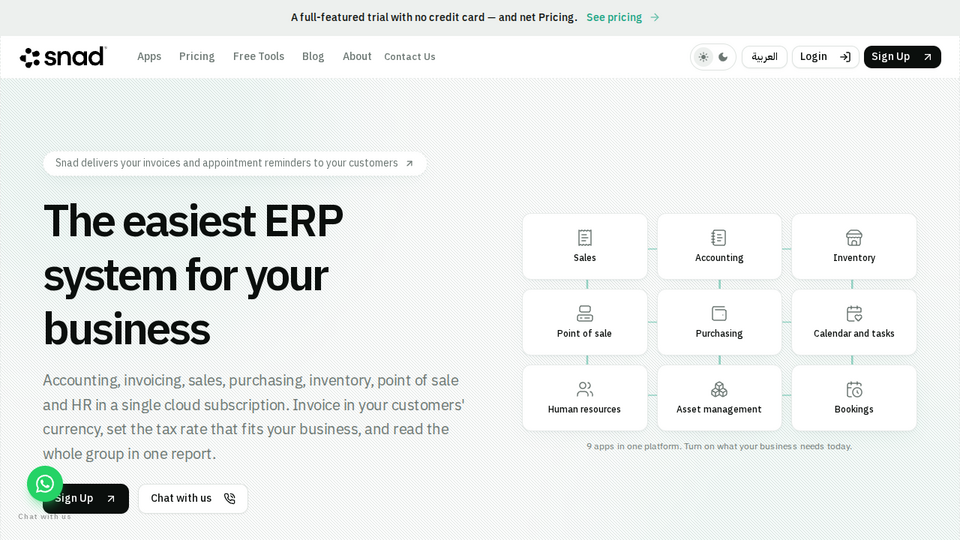This screenshot has width=960, height=540.
Task: Click the Snad logo
Action: coord(63,57)
